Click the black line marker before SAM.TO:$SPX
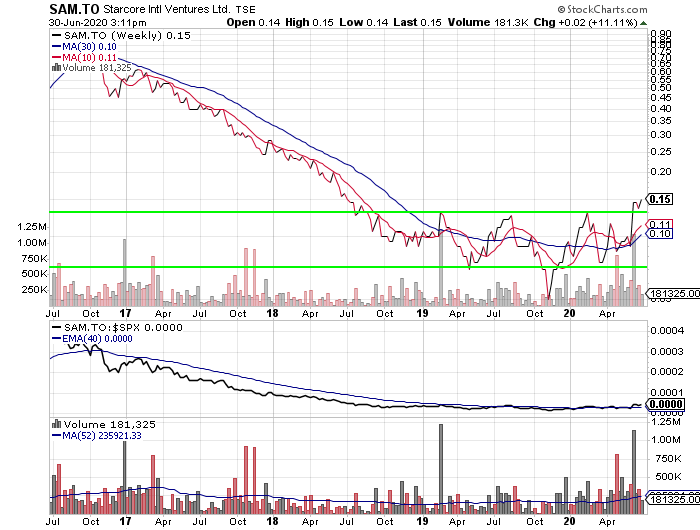This screenshot has height=530, width=700. point(57,327)
